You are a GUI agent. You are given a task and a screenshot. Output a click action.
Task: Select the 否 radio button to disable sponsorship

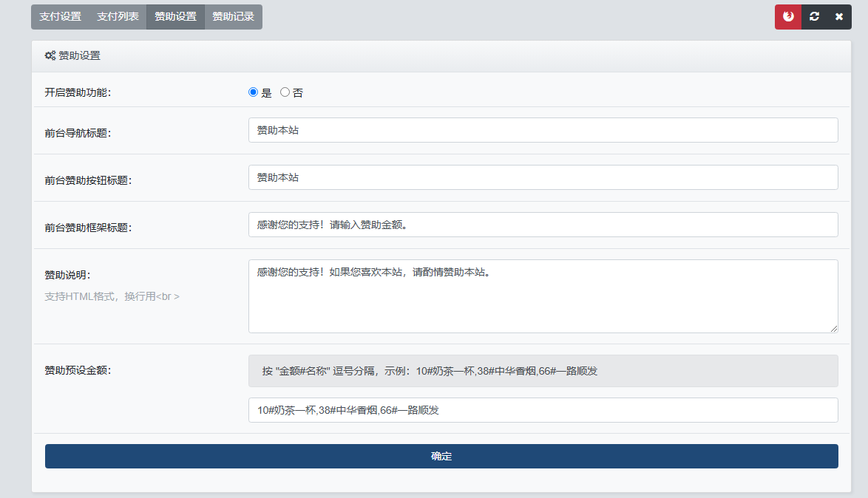point(285,92)
